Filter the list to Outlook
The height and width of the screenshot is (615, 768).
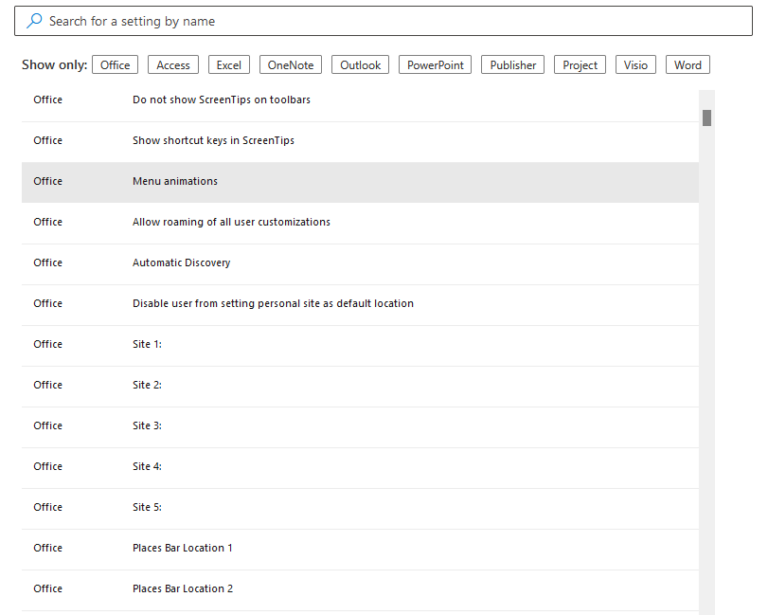(x=360, y=65)
